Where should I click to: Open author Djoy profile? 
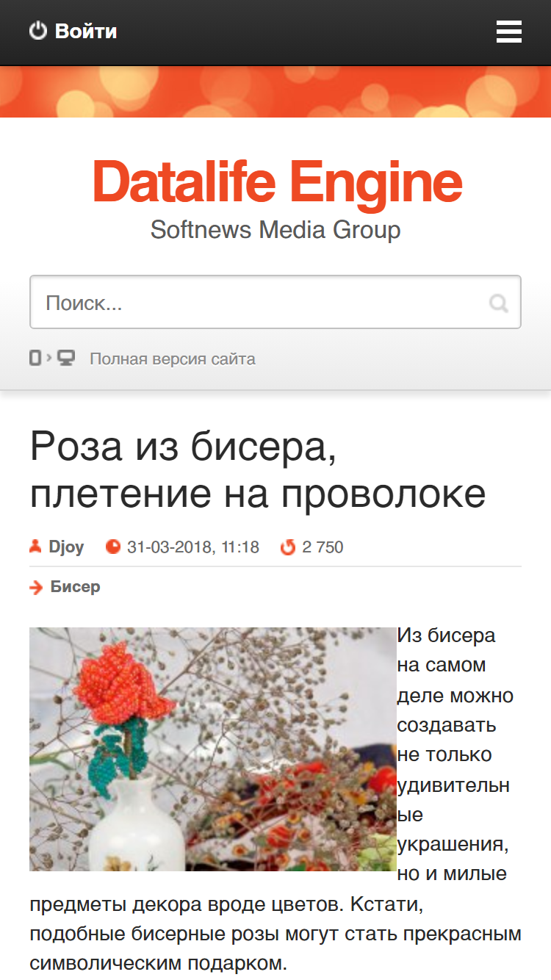pyautogui.click(x=66, y=547)
